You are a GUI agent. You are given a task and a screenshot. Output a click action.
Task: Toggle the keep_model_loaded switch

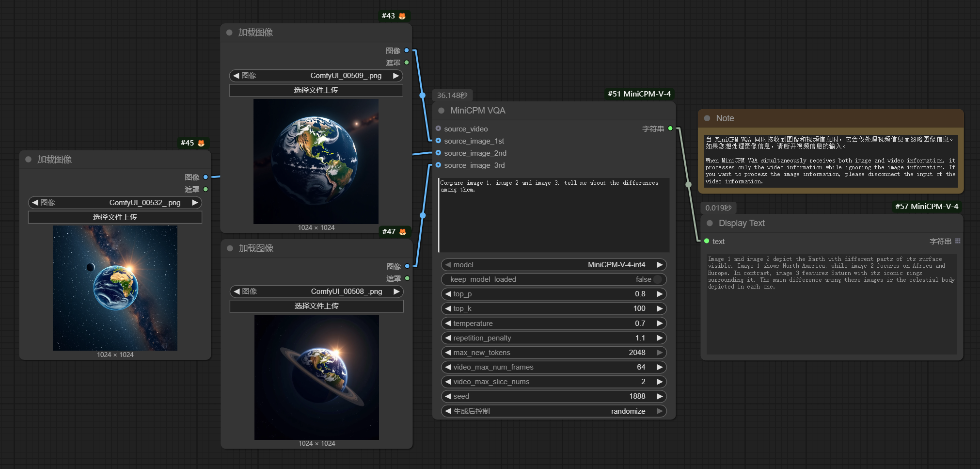(657, 279)
